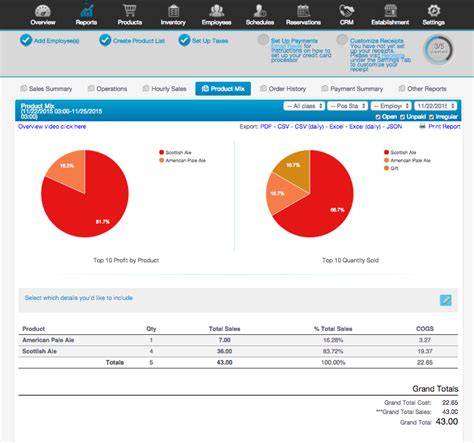Open the Schedules icon
Image resolution: width=474 pixels, height=443 pixels.
coord(260,11)
